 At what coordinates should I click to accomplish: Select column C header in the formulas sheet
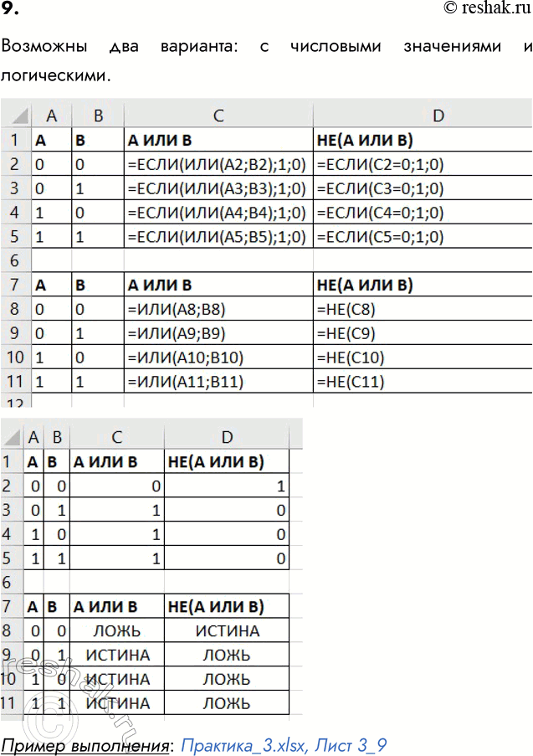218,115
